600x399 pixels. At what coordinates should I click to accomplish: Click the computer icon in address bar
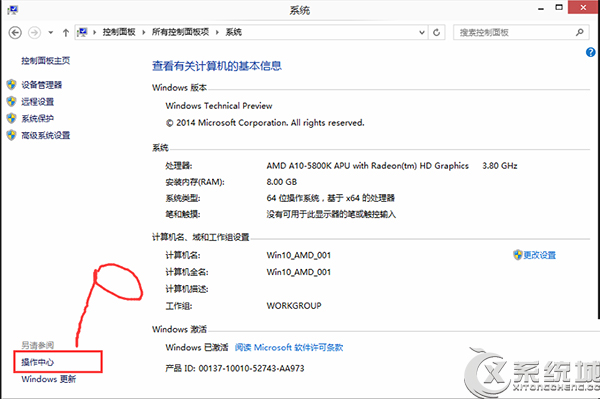coord(82,32)
